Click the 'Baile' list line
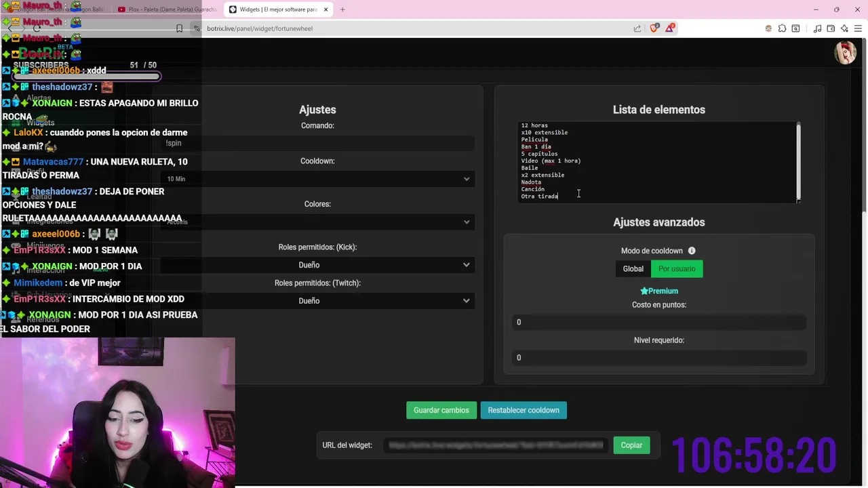The image size is (868, 488). tap(530, 168)
